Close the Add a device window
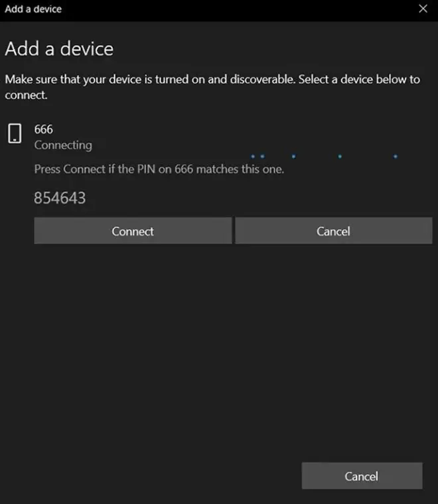This screenshot has height=504, width=438. click(x=423, y=9)
